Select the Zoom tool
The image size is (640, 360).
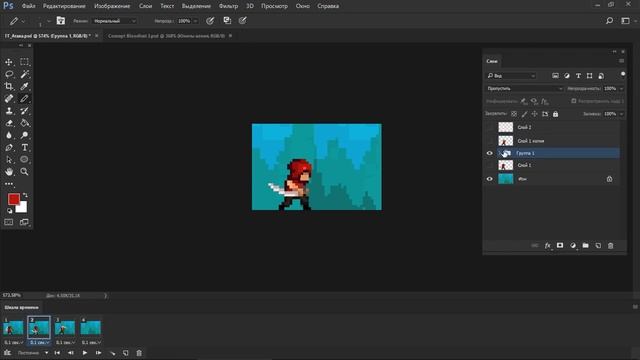point(24,172)
